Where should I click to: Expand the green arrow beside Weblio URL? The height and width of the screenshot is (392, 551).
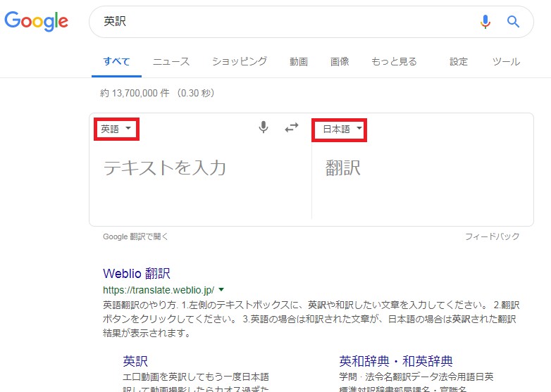pyautogui.click(x=221, y=290)
